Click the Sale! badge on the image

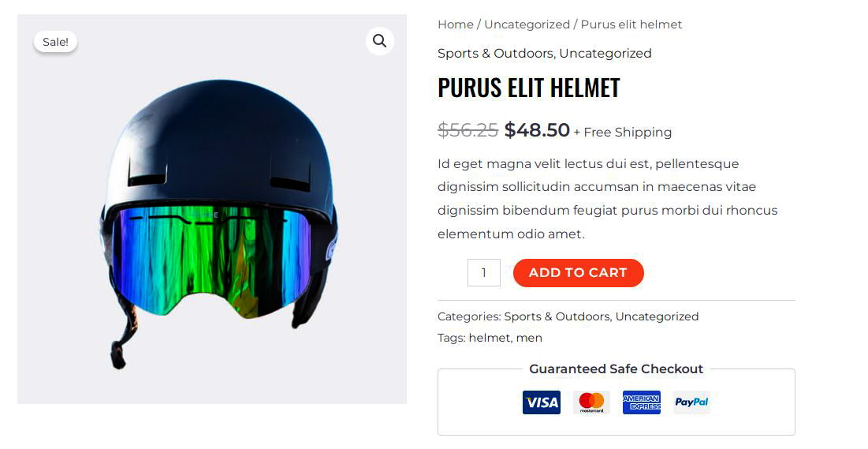(x=55, y=42)
